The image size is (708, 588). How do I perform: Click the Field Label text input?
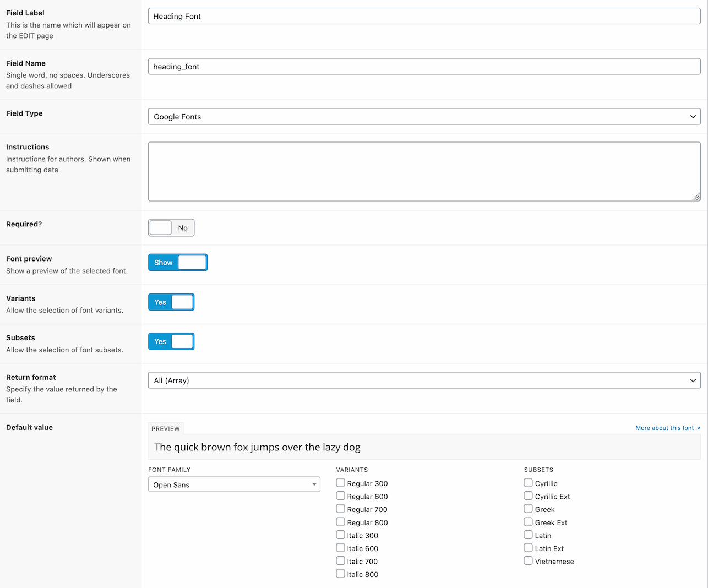click(424, 16)
